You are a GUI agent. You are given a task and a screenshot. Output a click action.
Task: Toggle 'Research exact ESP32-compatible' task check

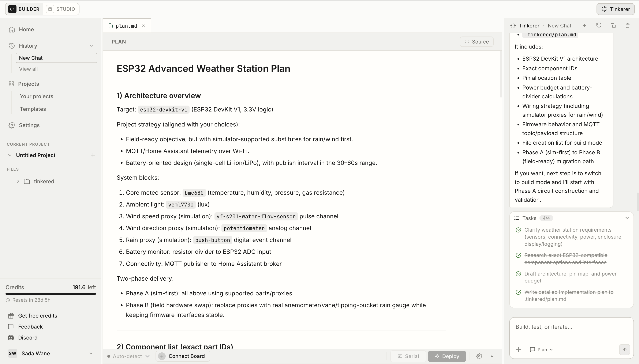point(518,255)
